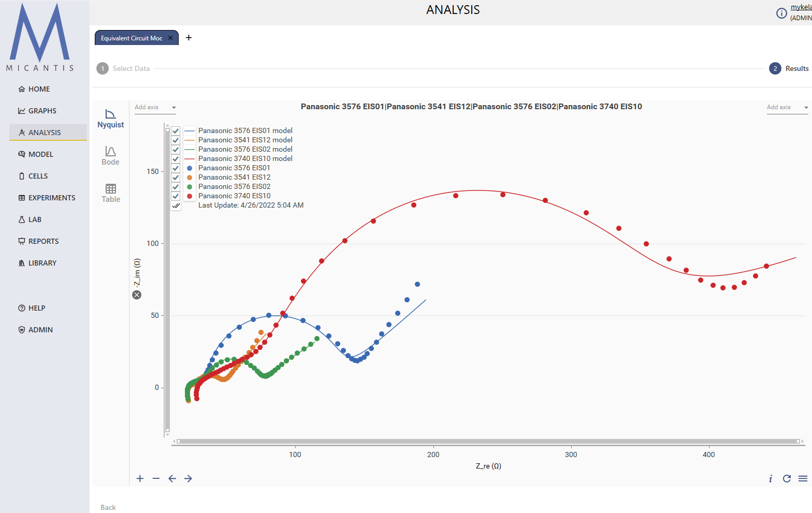Close the Equivalent Circuit Model tab
Screen dimensions: 812x513
[170, 38]
